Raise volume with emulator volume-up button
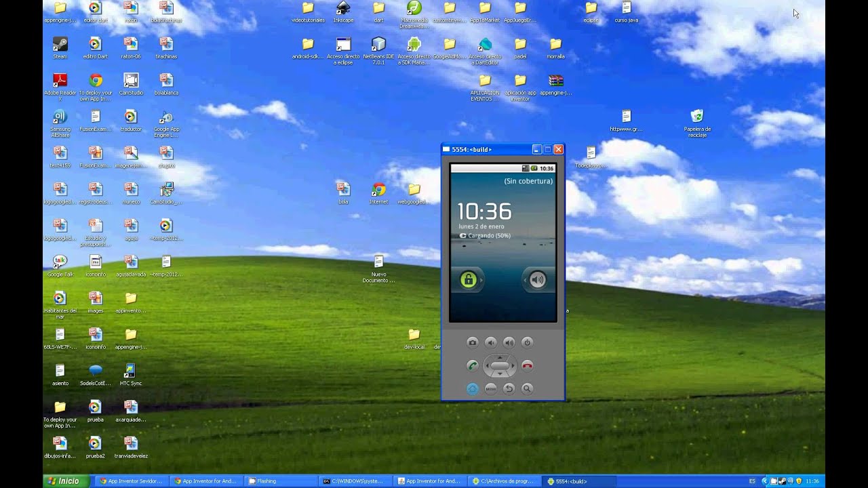The height and width of the screenshot is (488, 868). click(509, 342)
